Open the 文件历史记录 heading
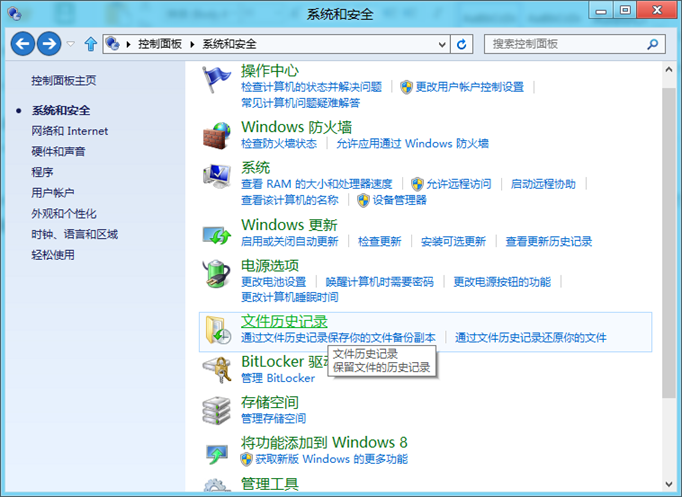The image size is (682, 497). tap(284, 321)
